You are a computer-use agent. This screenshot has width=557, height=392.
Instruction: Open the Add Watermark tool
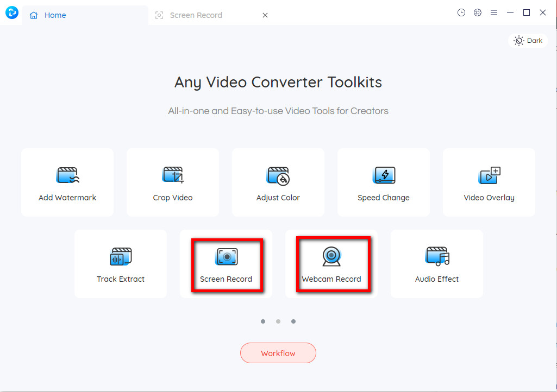67,182
